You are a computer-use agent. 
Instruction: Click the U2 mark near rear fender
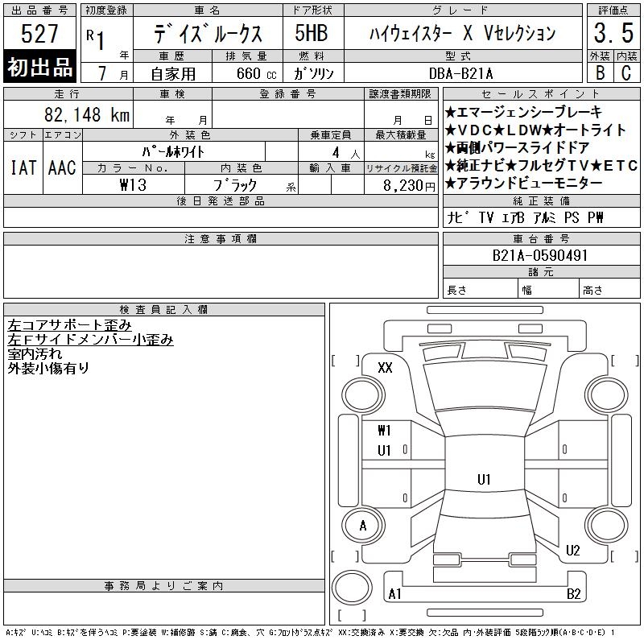[x=572, y=551]
